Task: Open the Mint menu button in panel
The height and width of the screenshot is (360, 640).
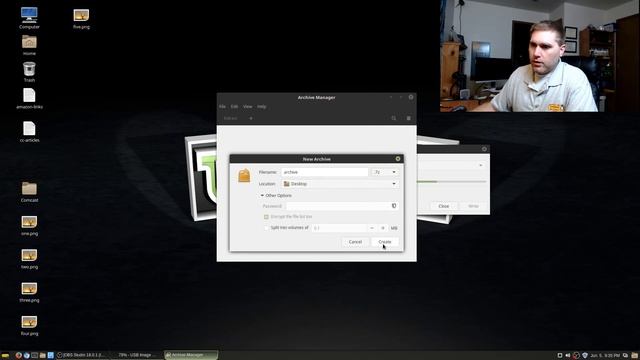Action: tap(5, 356)
